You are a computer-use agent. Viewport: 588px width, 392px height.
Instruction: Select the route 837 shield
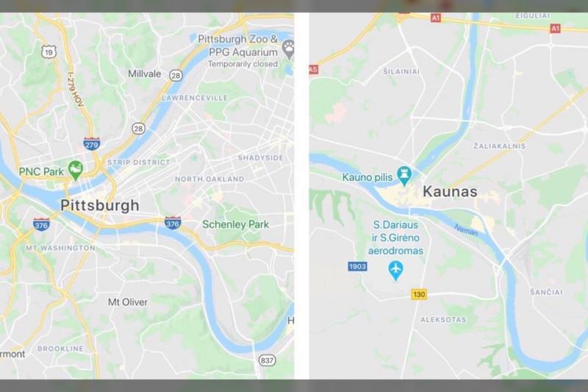coord(267,360)
